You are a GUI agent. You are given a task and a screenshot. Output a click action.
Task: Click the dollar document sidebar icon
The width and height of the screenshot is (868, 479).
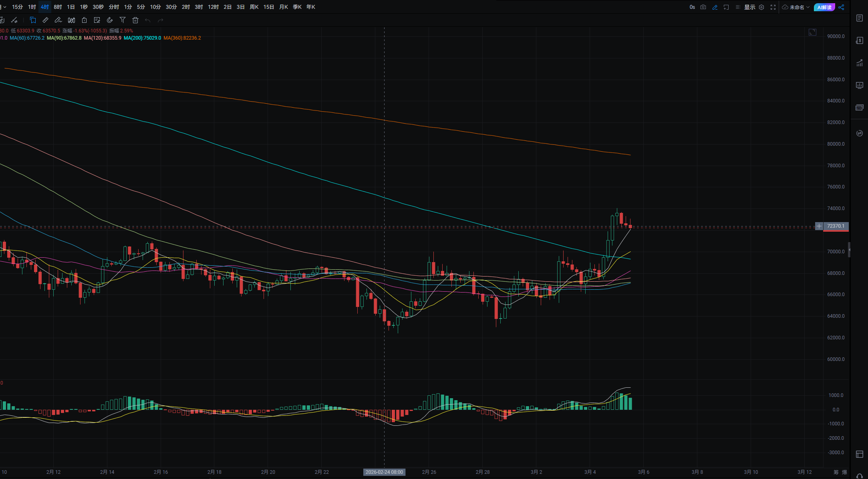pyautogui.click(x=859, y=40)
